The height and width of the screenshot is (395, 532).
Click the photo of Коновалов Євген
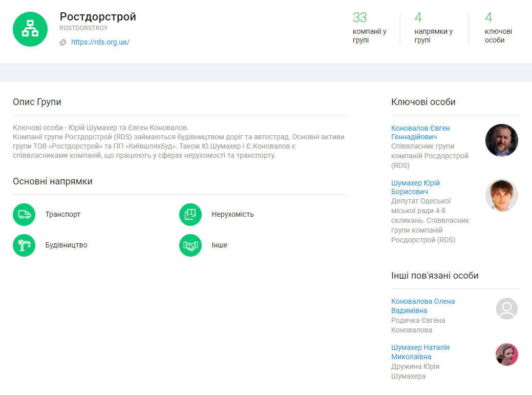501,140
